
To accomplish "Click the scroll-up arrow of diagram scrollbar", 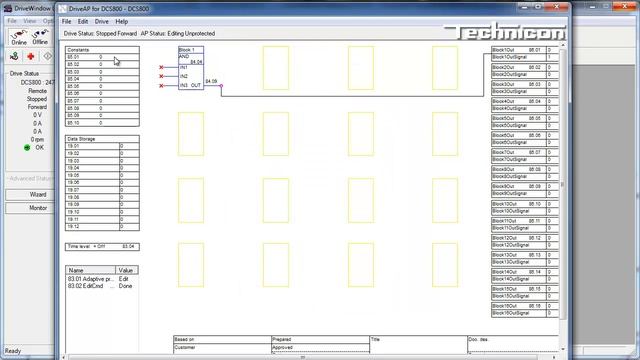I will [563, 44].
